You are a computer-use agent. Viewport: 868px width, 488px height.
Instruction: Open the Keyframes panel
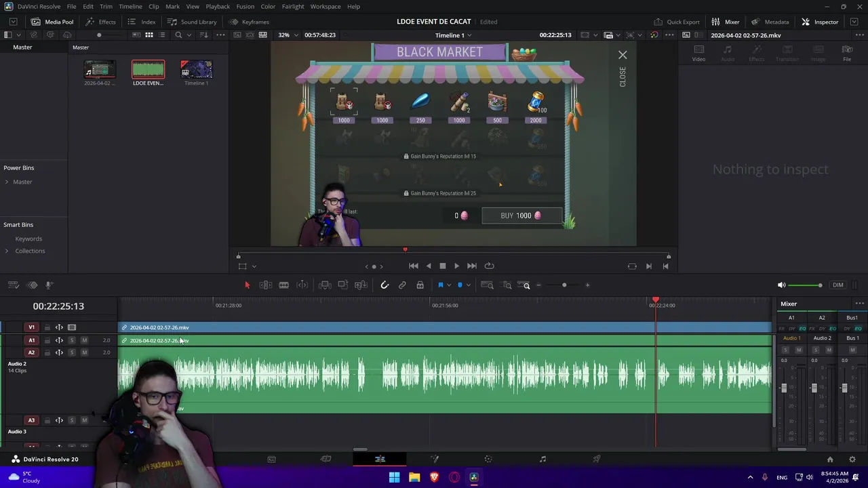point(249,22)
